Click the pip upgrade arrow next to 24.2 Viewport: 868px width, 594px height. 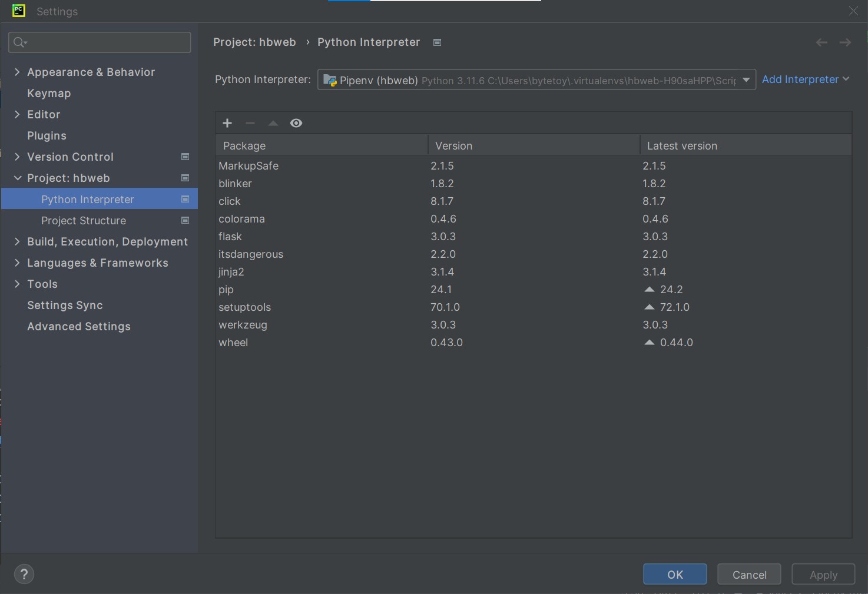tap(650, 289)
